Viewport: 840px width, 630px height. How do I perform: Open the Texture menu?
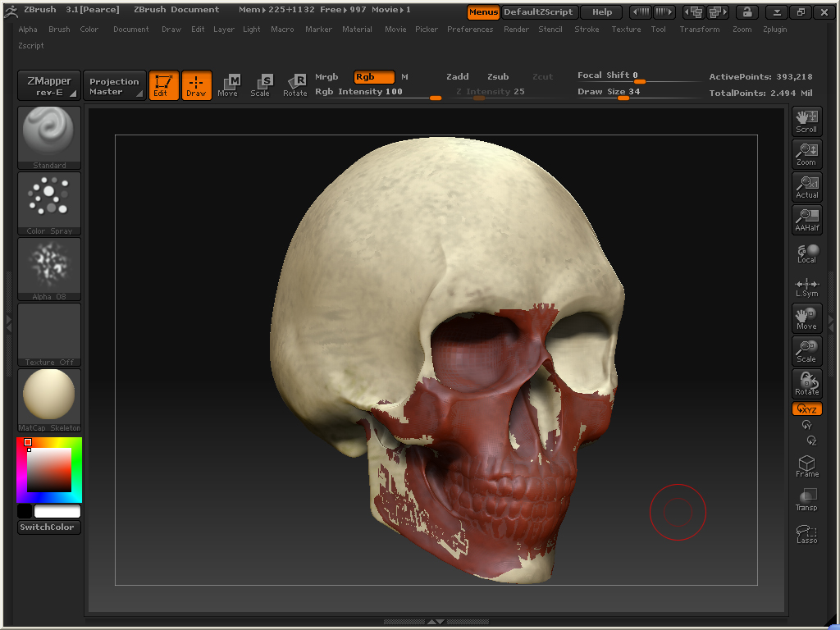point(626,30)
